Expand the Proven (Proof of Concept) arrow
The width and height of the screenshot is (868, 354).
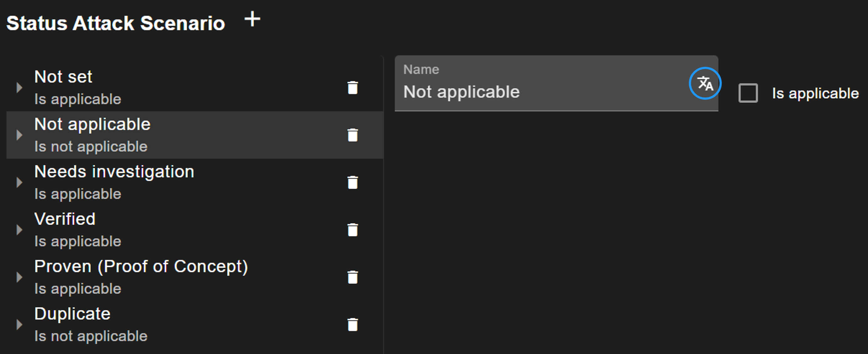pyautogui.click(x=19, y=277)
